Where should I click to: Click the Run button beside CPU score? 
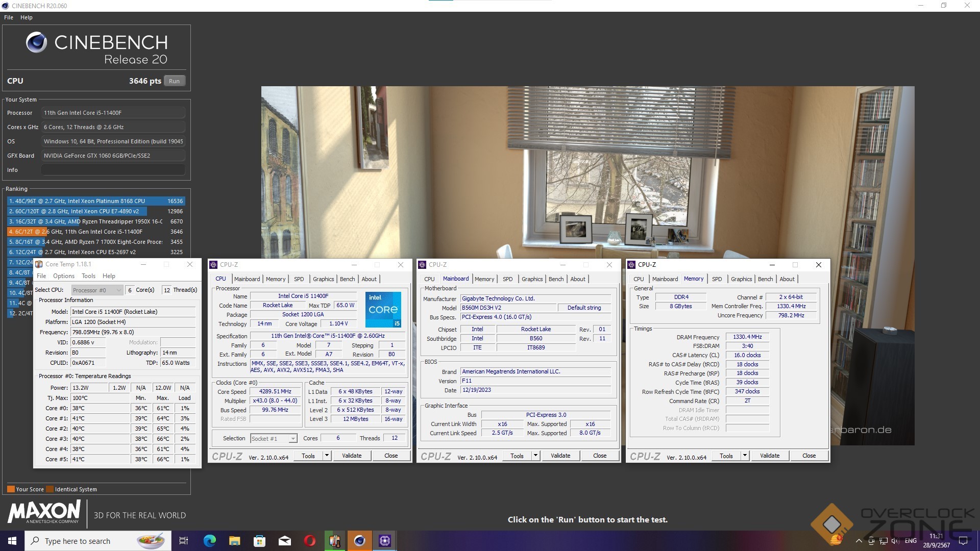click(x=174, y=81)
